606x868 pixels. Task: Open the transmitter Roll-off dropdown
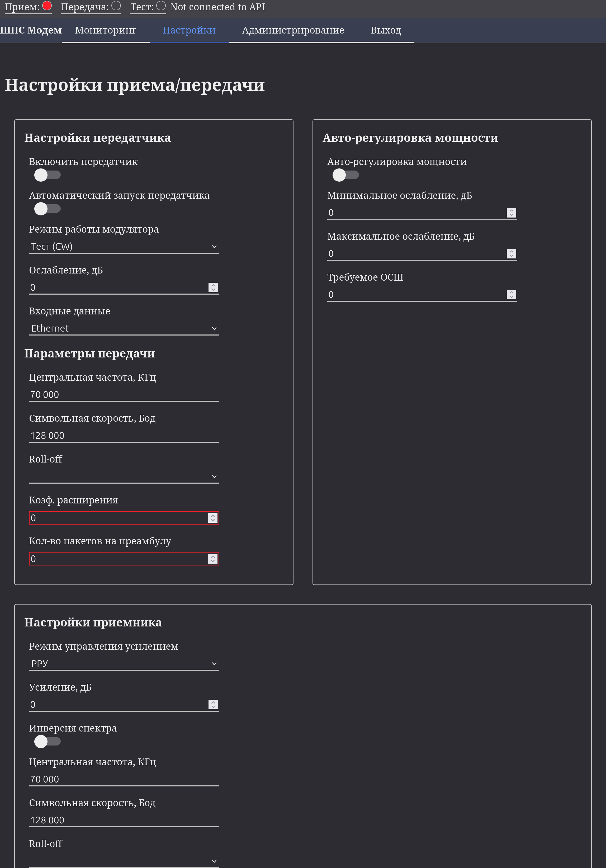(x=124, y=476)
